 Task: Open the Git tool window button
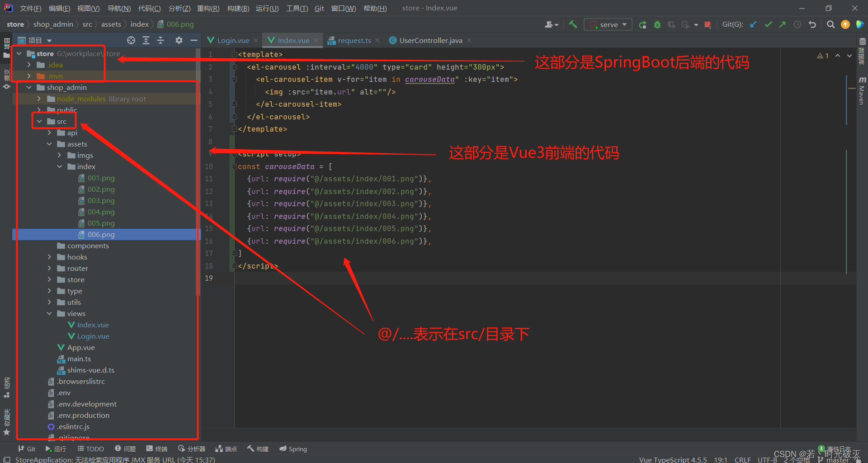(x=27, y=449)
